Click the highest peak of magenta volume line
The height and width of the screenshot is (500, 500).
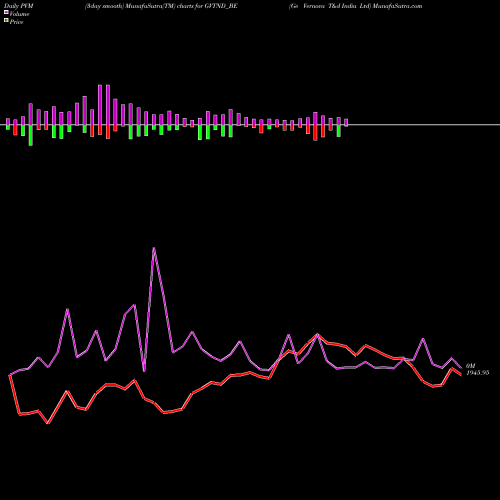(x=154, y=248)
